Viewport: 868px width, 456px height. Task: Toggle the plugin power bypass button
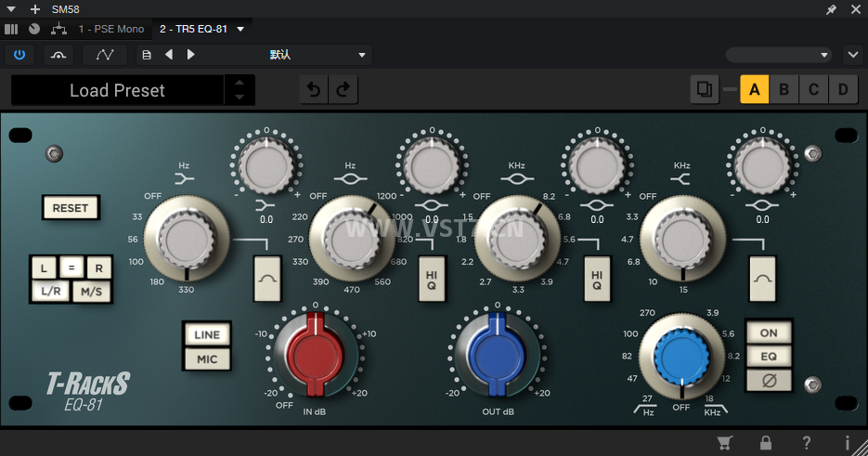click(x=19, y=55)
